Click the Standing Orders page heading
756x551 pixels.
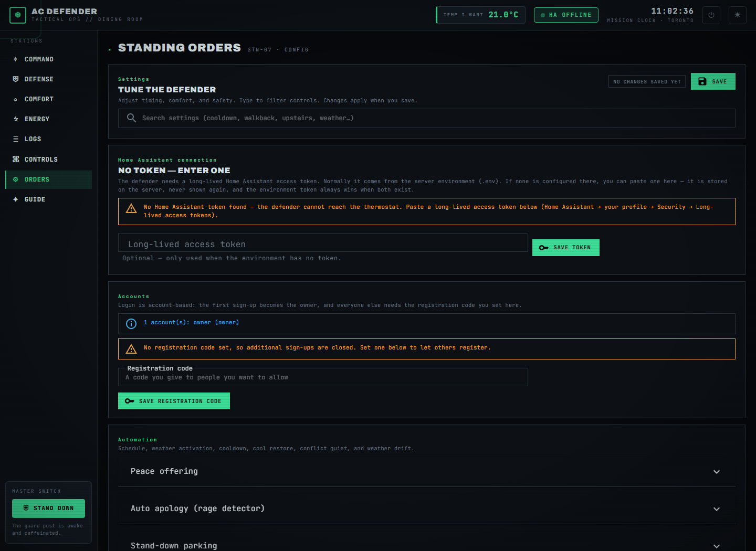pyautogui.click(x=180, y=48)
